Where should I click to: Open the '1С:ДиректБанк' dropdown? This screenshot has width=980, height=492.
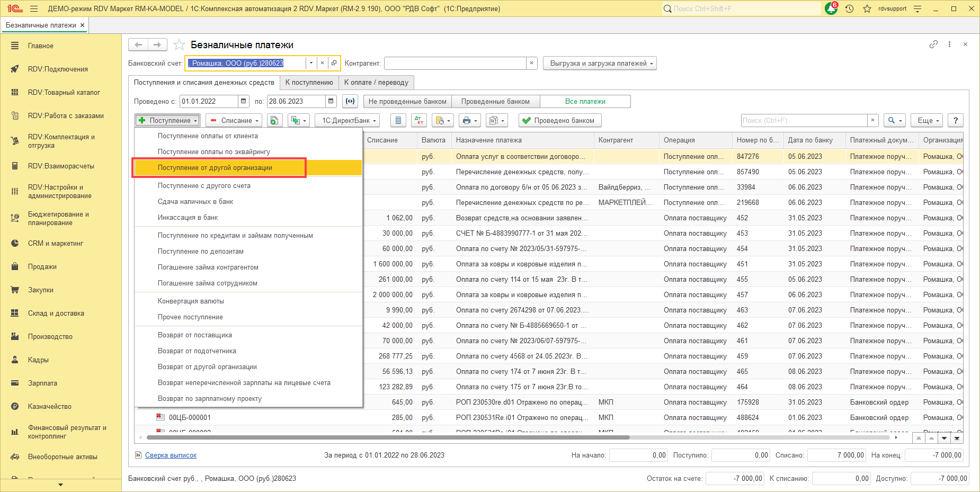(348, 121)
